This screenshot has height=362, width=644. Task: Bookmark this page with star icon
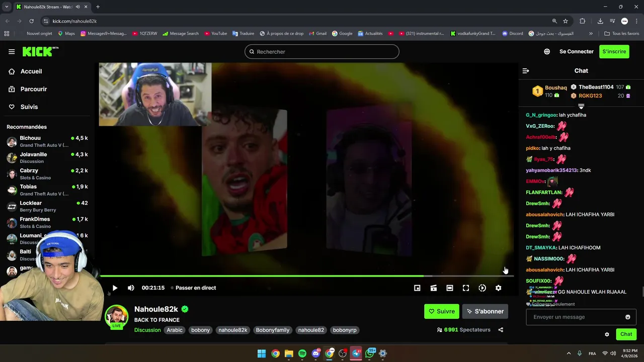point(566,21)
